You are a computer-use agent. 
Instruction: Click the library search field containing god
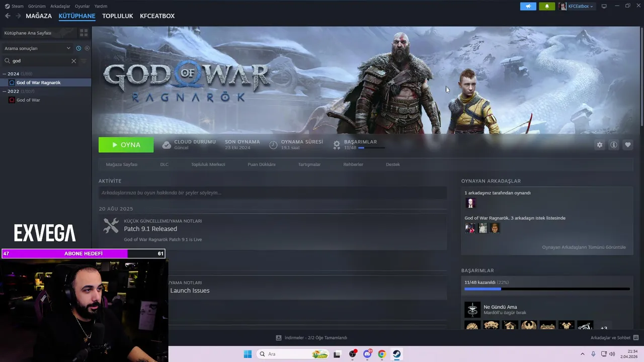(40, 61)
